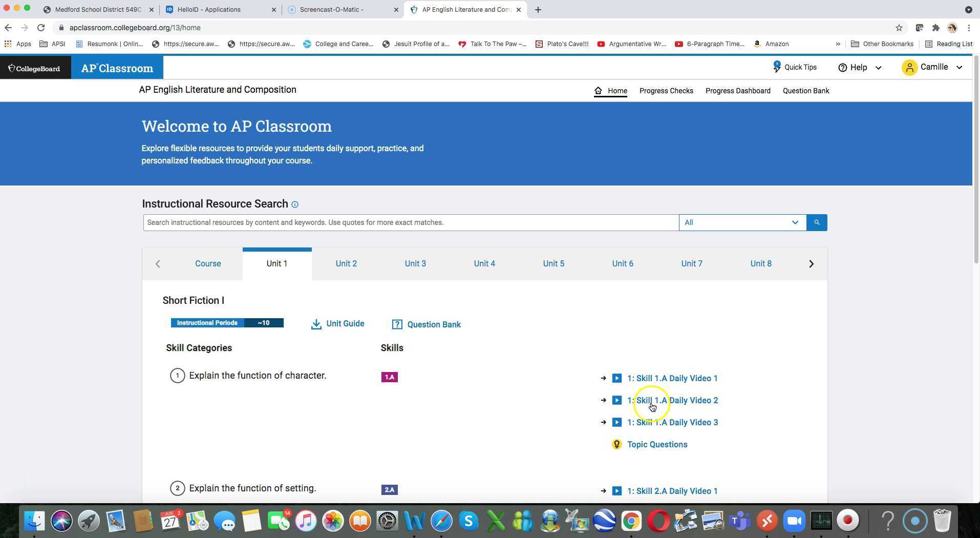
Task: Open the Question Bank icon beside Unit Guide
Action: (397, 324)
